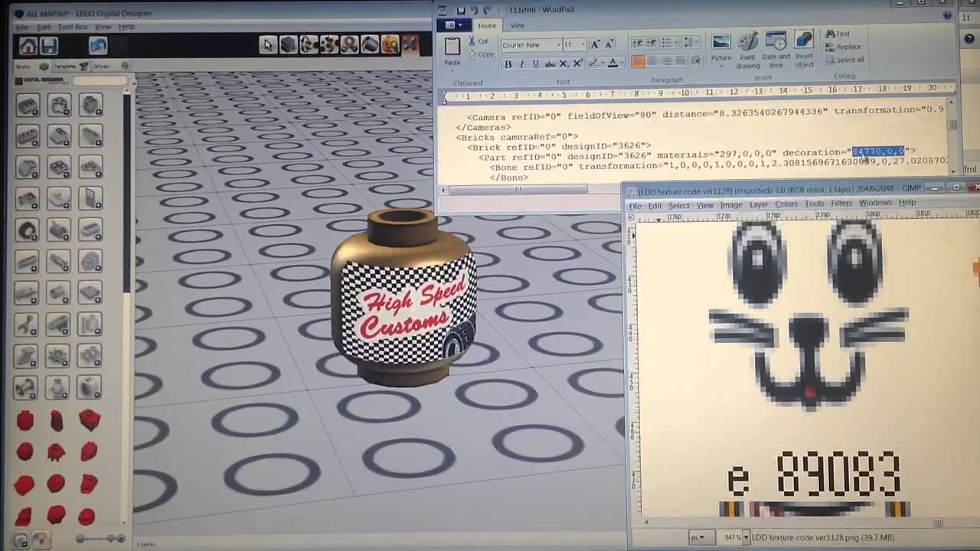This screenshot has width=980, height=551.
Task: Apply Underline in WordPad
Action: tap(535, 64)
